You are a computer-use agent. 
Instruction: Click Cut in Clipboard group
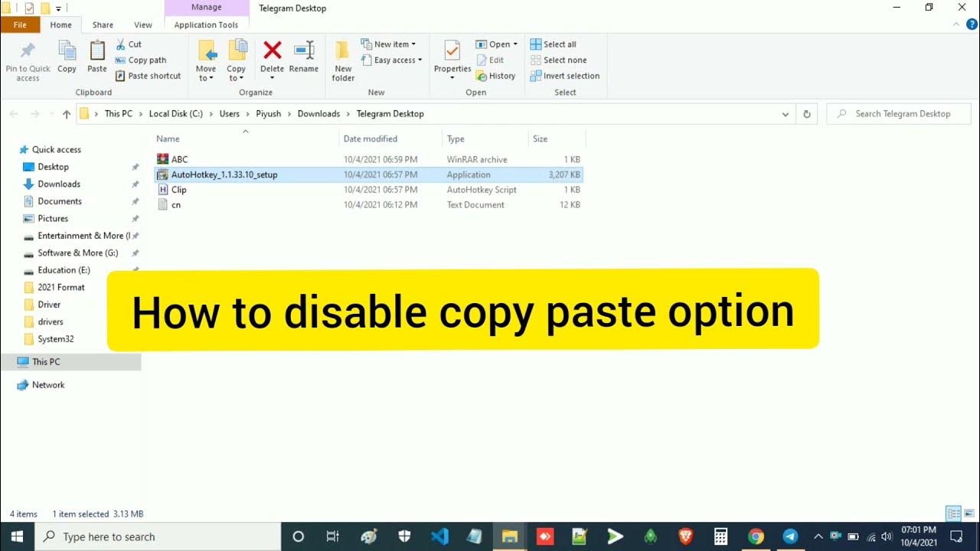129,44
